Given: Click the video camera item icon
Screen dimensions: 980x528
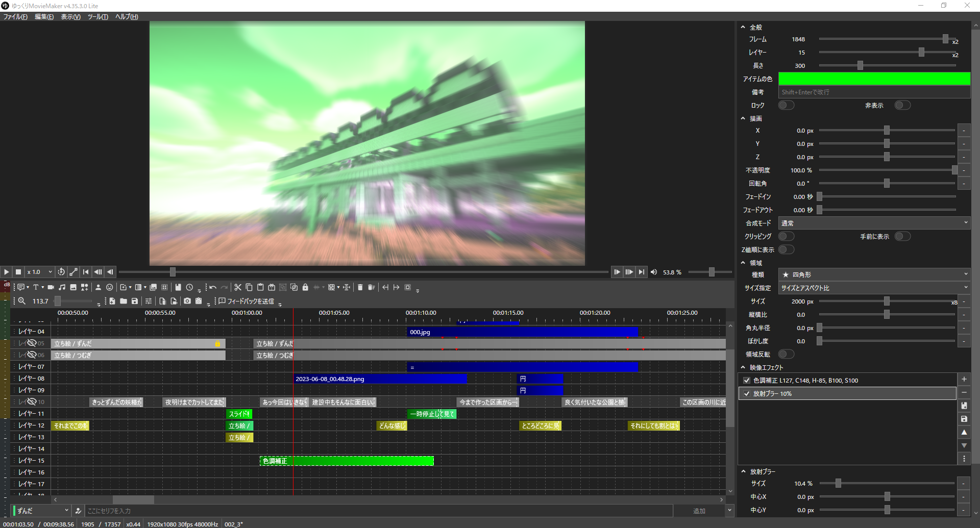Looking at the screenshot, I should pos(51,287).
